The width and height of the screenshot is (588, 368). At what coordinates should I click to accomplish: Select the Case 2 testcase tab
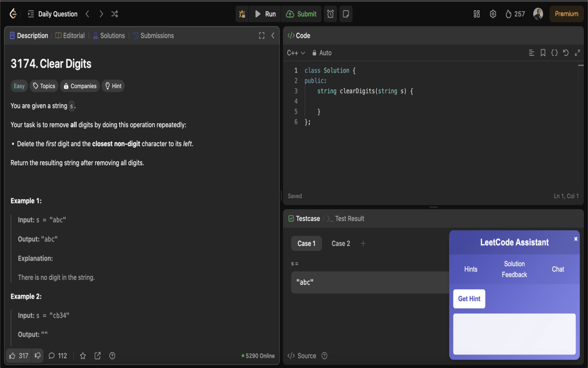340,243
